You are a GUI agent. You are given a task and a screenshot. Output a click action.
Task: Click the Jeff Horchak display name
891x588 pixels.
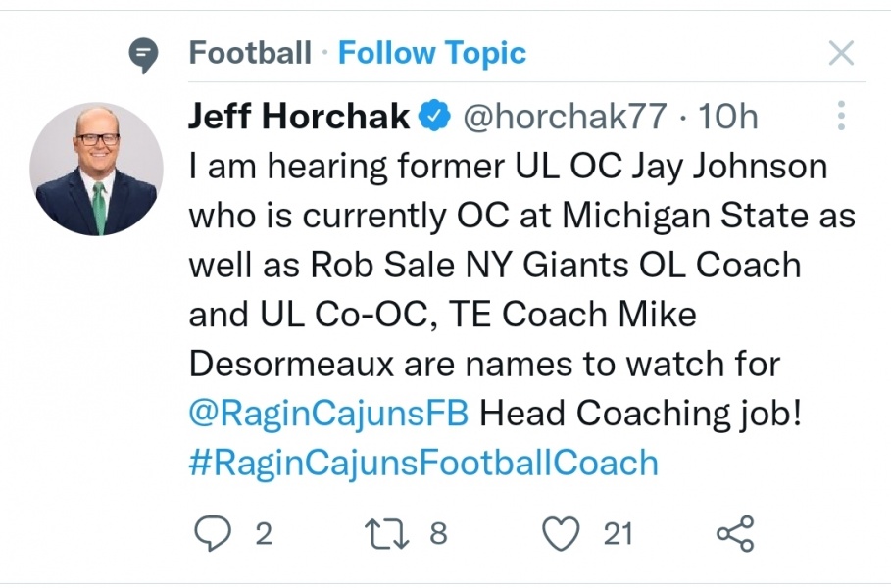tap(299, 117)
